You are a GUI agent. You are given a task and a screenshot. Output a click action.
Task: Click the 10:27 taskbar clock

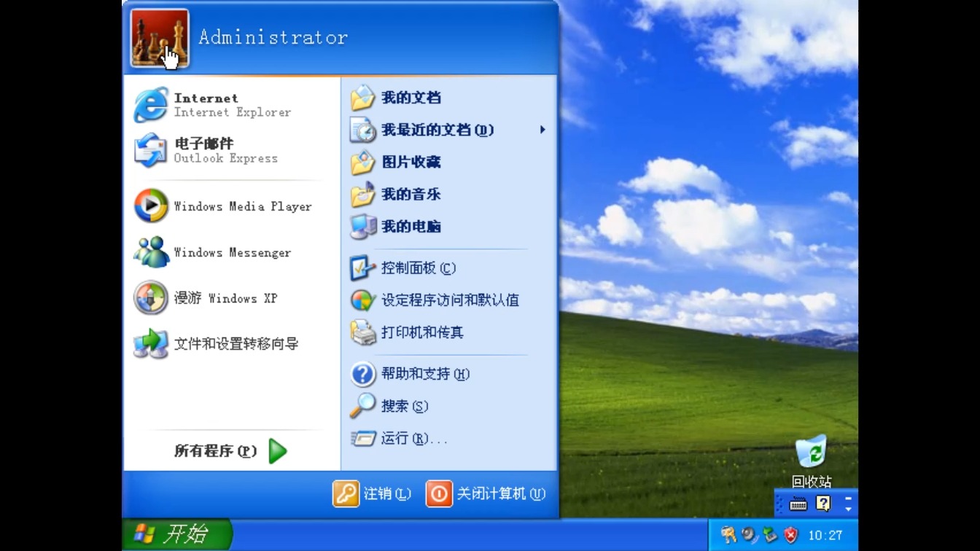click(825, 536)
